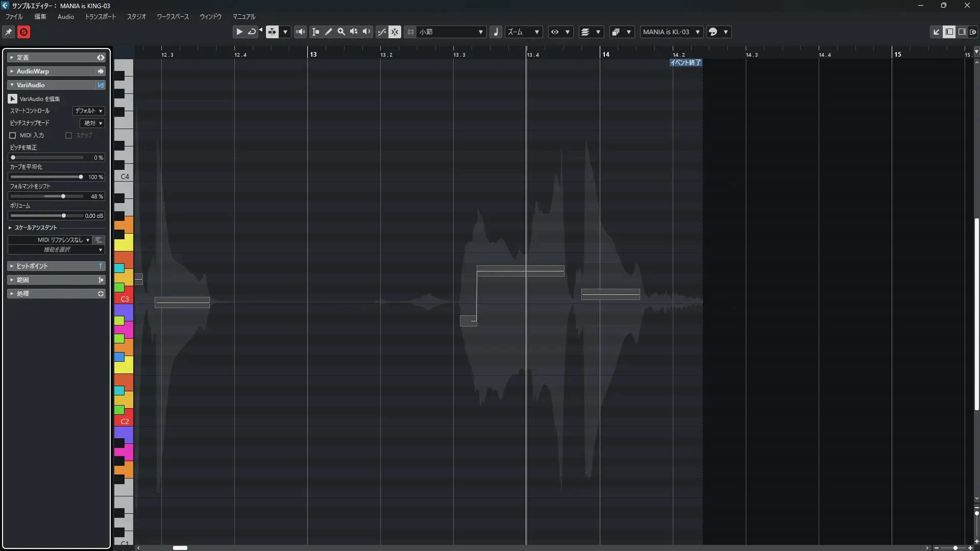Toggle VariAudio を編集 button
Viewport: 980px width, 551px height.
pos(13,98)
